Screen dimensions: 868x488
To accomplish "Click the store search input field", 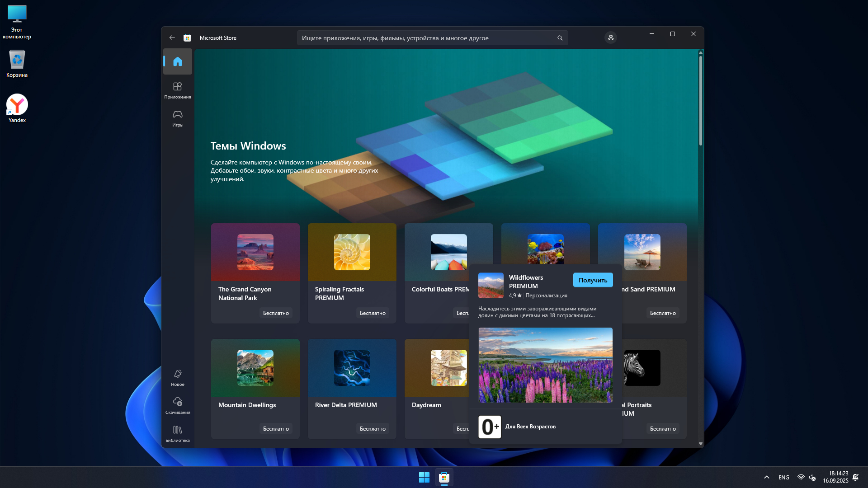I will [x=425, y=38].
